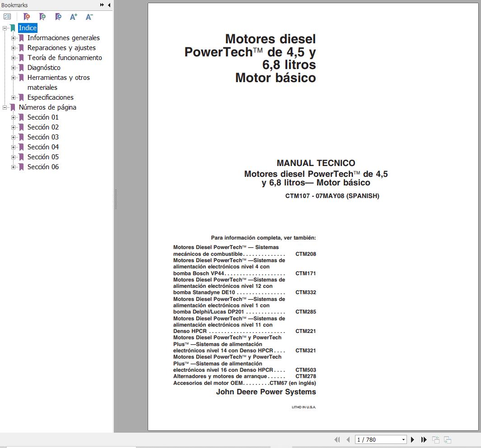Open the Sección 01 bookmark

coord(43,117)
